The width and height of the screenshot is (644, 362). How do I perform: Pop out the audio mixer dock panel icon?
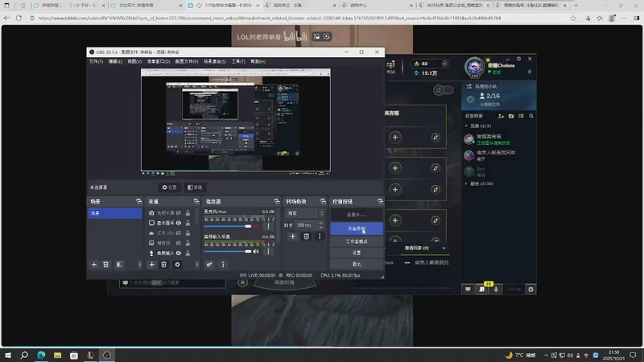click(x=277, y=202)
